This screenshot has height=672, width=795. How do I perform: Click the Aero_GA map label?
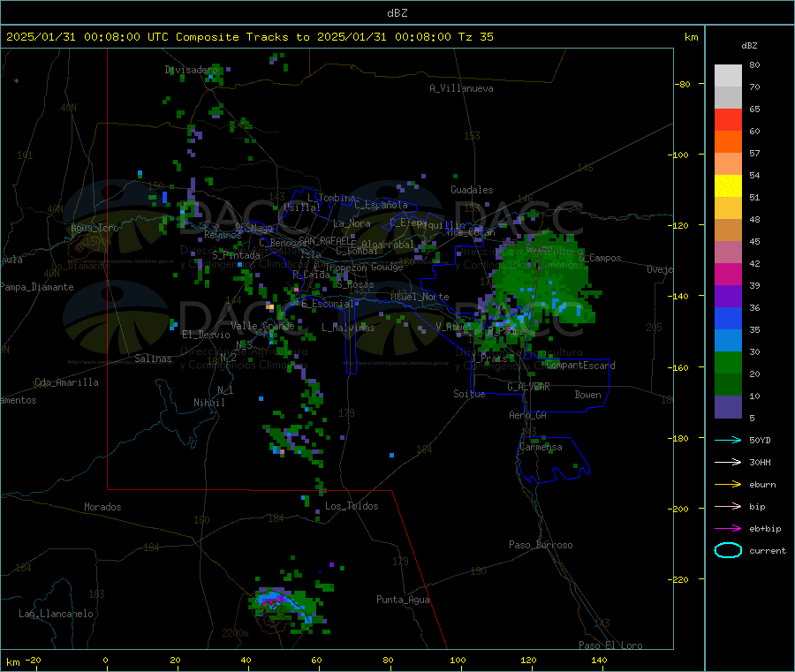coord(528,415)
